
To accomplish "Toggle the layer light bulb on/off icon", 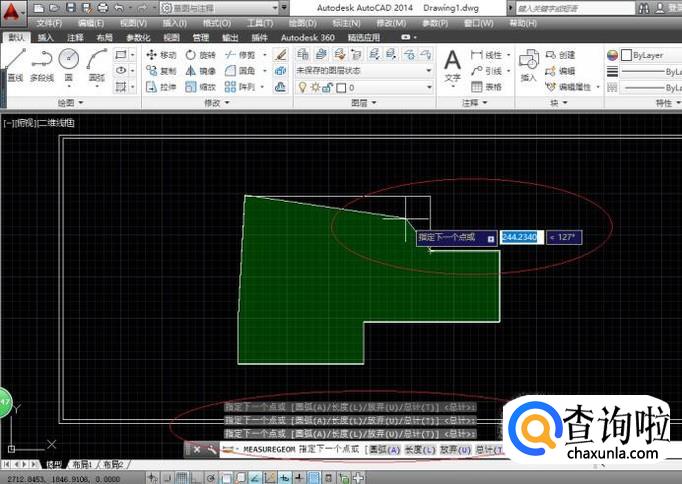I will 300,88.
